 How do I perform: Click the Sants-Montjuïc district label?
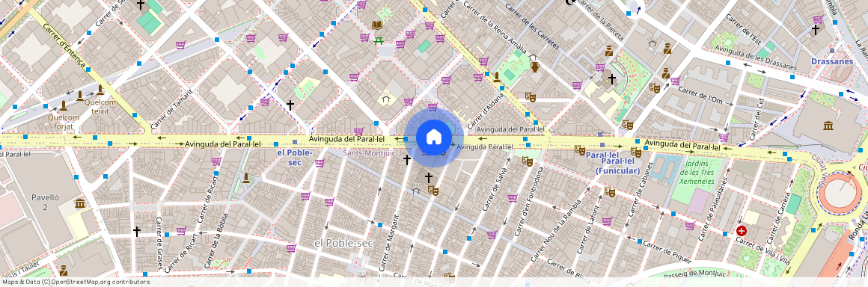(369, 153)
